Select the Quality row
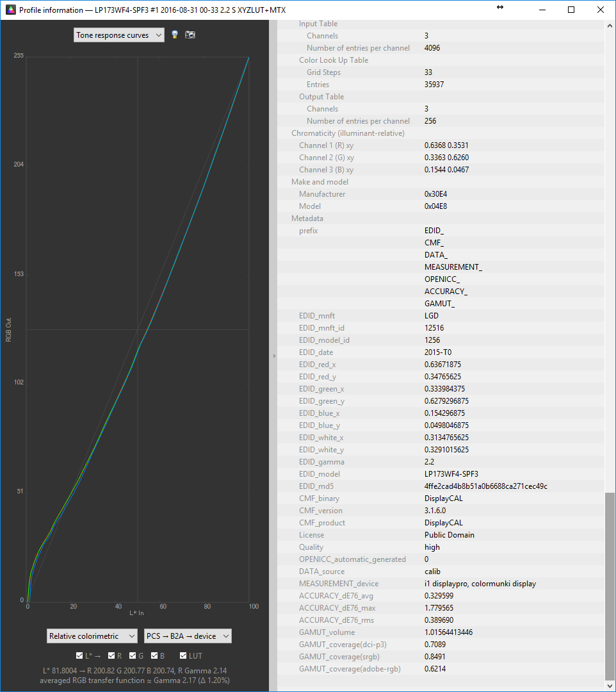Image resolution: width=616 pixels, height=692 pixels. pos(441,547)
